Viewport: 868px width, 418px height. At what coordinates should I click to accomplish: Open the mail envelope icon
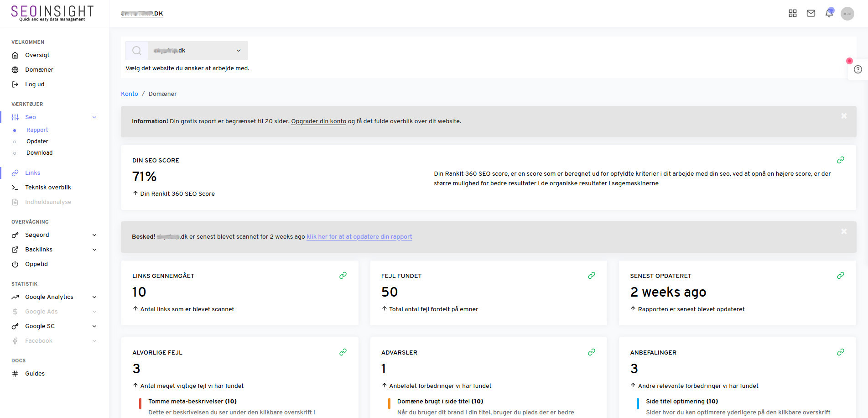811,13
